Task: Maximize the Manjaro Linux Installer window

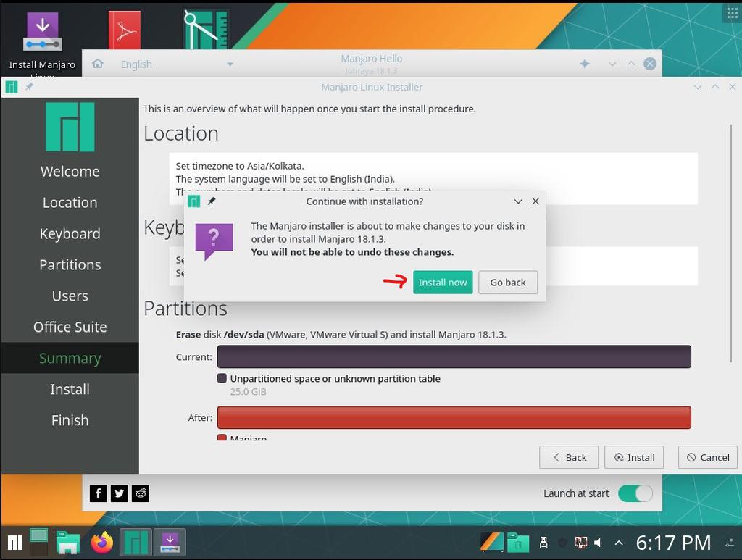Action: (x=715, y=86)
